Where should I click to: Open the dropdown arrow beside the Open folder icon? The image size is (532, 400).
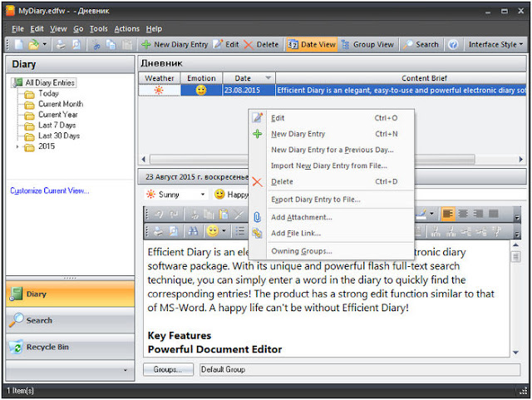click(44, 44)
